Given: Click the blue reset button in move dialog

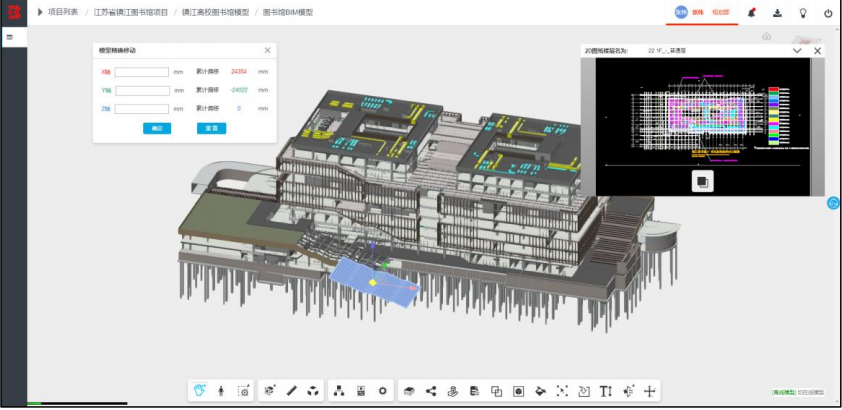Looking at the screenshot, I should coord(212,128).
